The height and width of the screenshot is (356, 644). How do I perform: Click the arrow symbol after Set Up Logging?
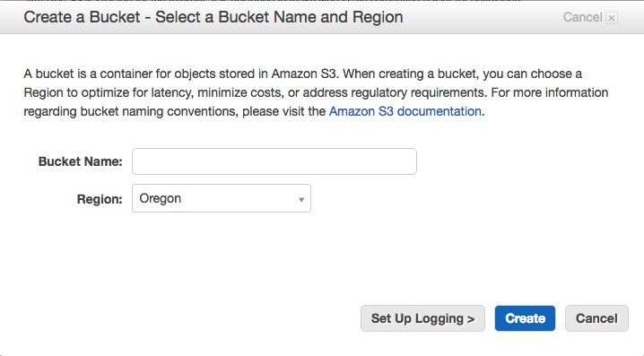(x=471, y=319)
